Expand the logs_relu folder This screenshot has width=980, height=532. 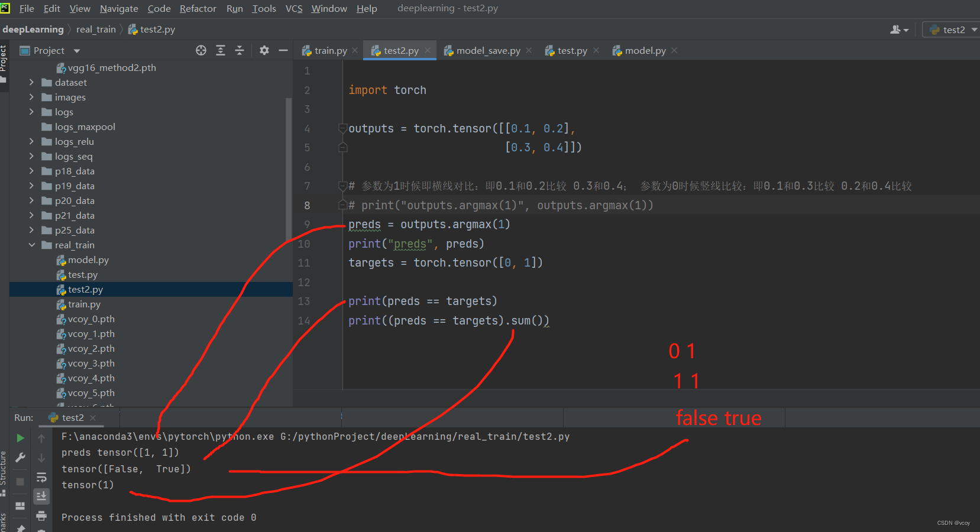(x=32, y=141)
